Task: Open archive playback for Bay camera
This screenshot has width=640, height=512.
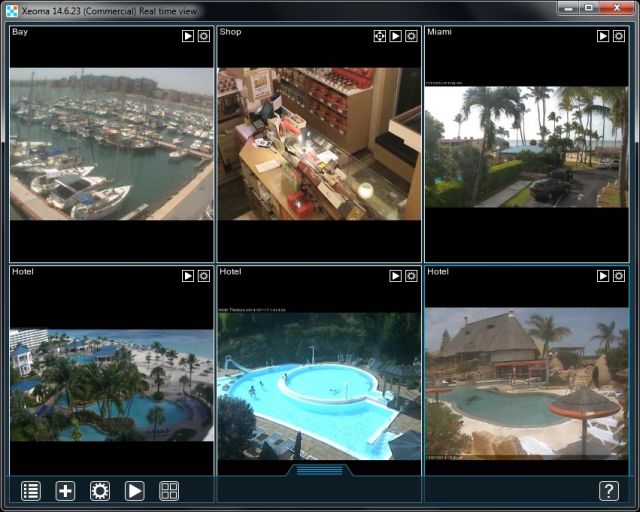Action: click(x=188, y=36)
